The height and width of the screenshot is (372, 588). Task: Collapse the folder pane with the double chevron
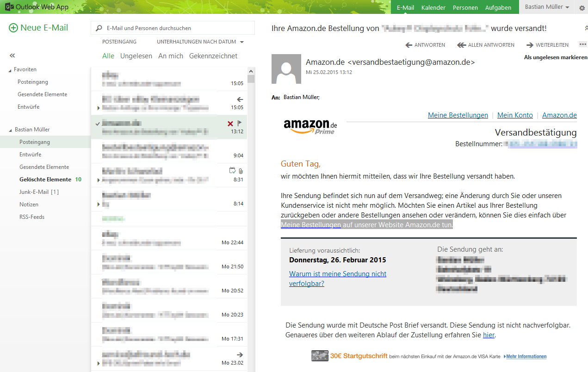click(x=12, y=56)
